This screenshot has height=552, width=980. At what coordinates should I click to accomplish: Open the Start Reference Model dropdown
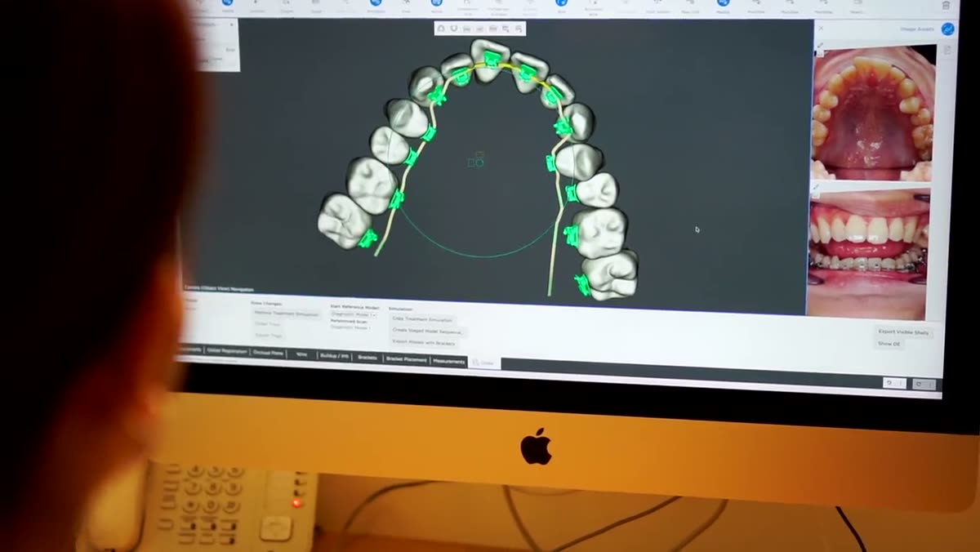point(354,314)
